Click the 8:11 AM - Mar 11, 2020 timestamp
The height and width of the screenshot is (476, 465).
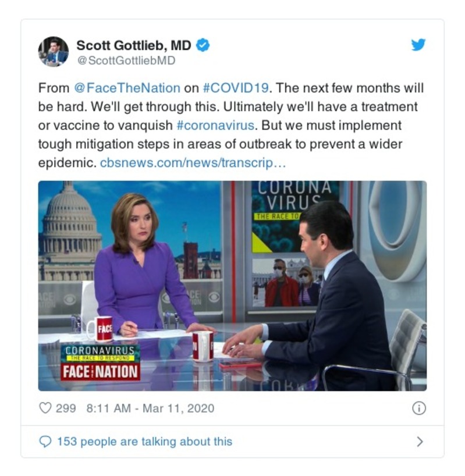pyautogui.click(x=151, y=408)
